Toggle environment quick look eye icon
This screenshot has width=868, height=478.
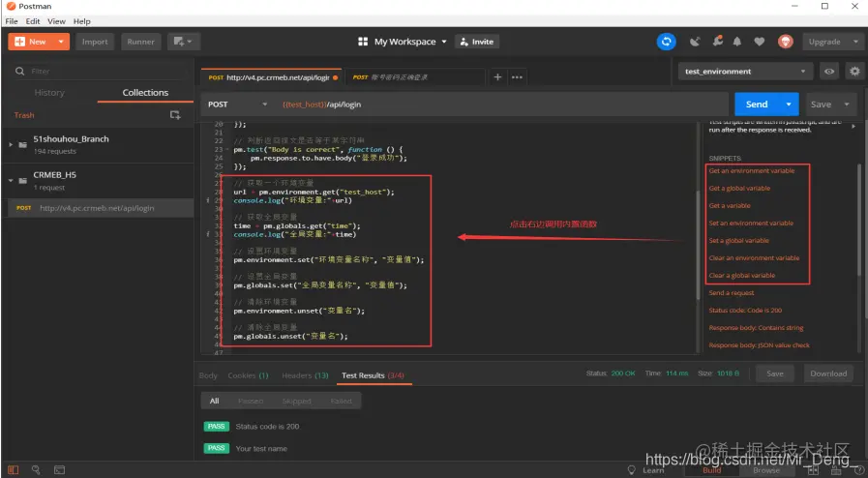point(829,72)
